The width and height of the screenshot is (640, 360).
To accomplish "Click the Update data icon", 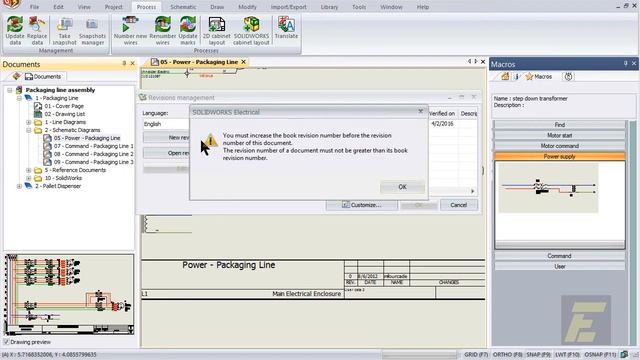I will pyautogui.click(x=15, y=31).
